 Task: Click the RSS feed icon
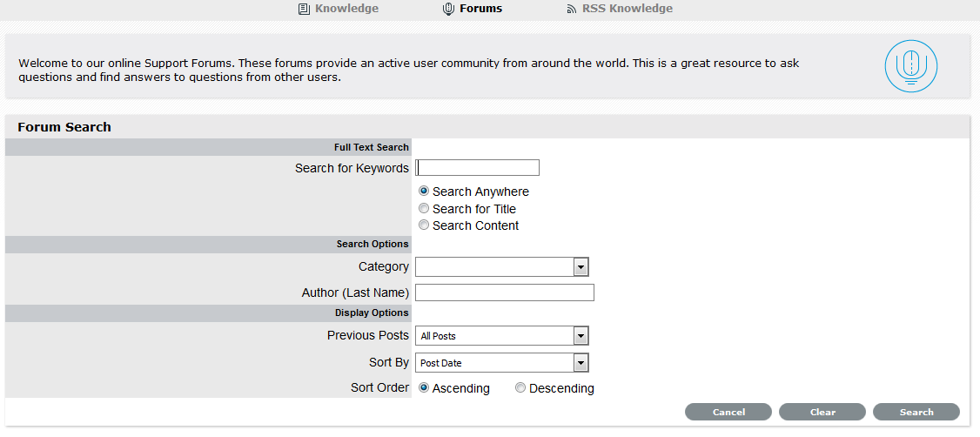coord(571,9)
